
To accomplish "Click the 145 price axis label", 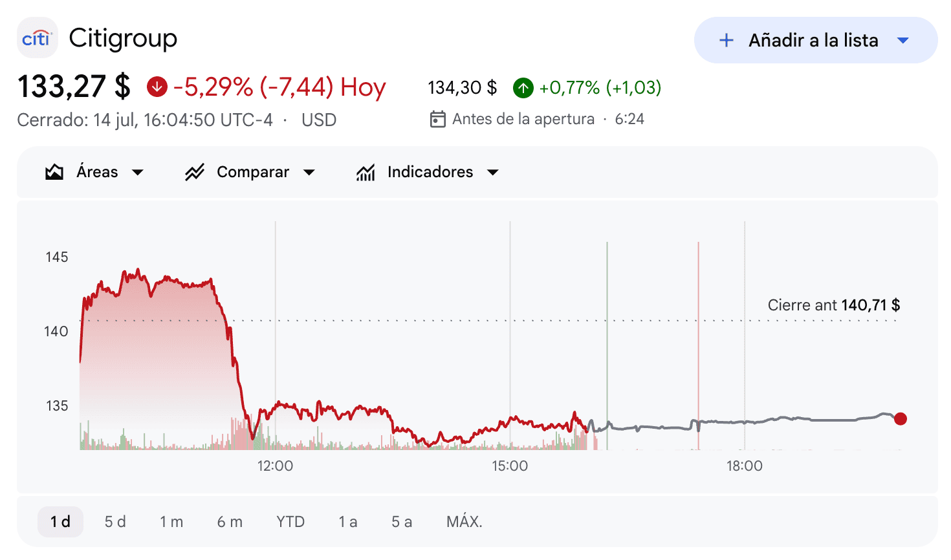I will 57,257.
